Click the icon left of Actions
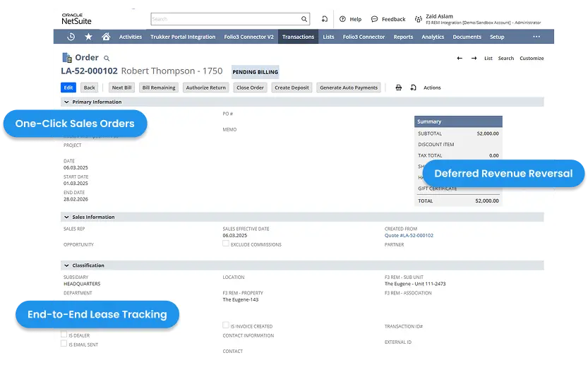 413,88
